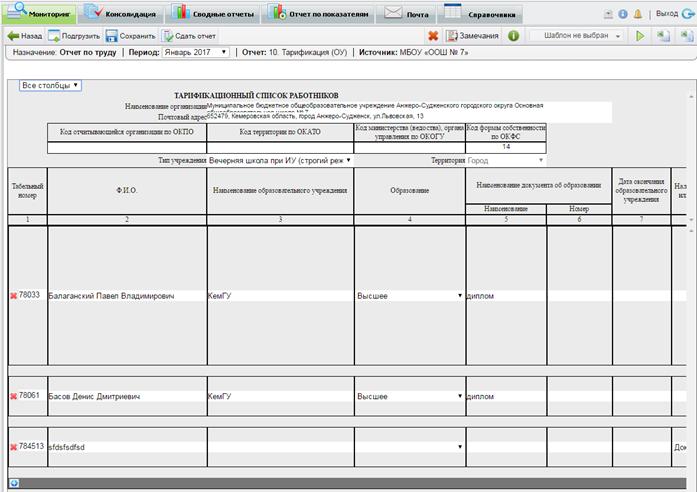Click the Назад back button
The image size is (697, 492).
26,35
